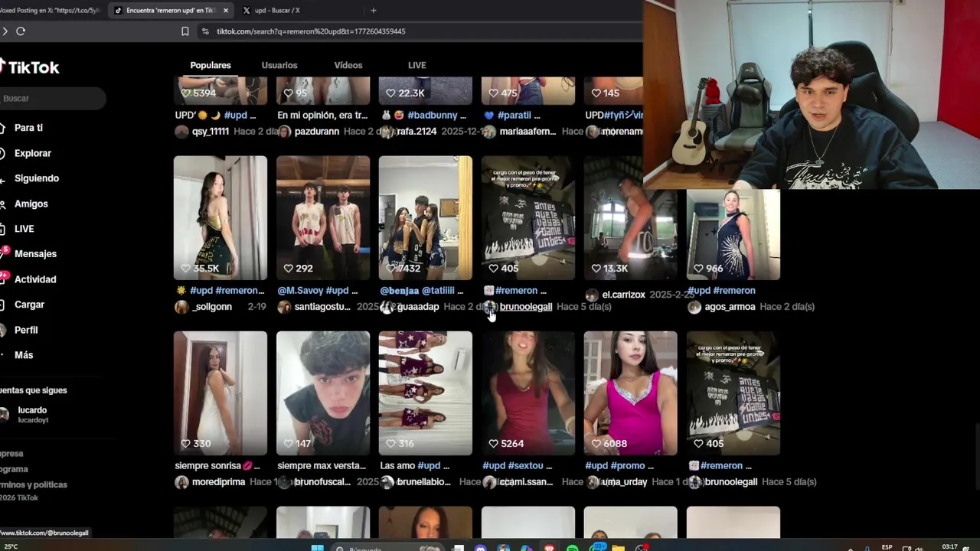980x551 pixels.
Task: Open video thumbnail with 966 likes
Action: pyautogui.click(x=733, y=234)
